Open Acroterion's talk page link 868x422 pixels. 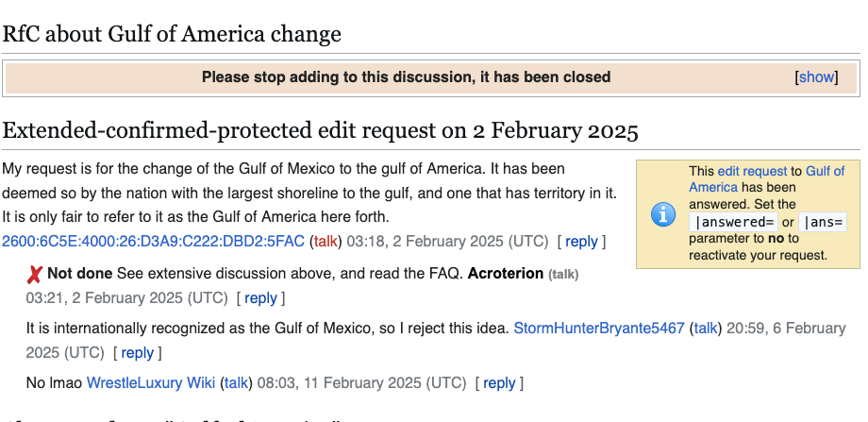(x=563, y=275)
